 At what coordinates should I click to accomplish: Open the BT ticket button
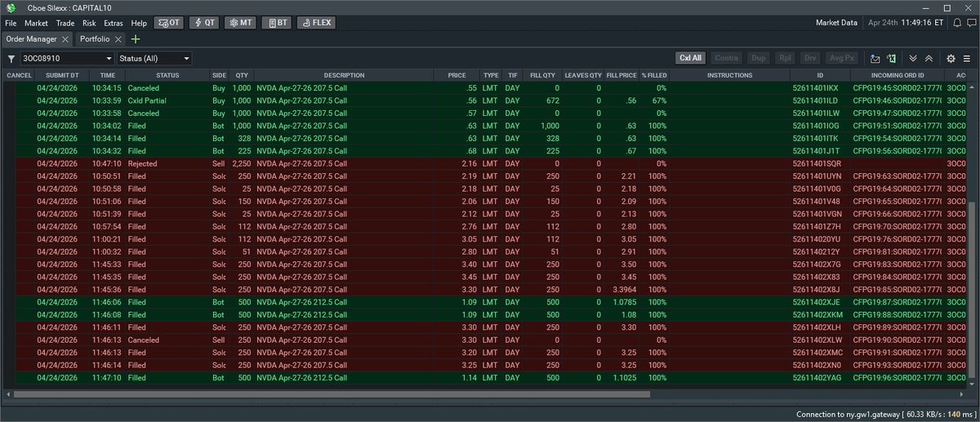click(276, 23)
